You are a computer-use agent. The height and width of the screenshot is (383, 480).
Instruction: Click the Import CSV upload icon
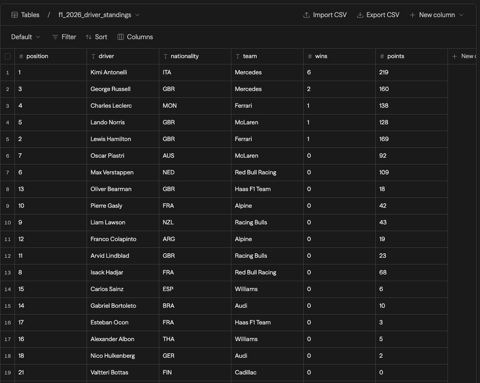coord(306,15)
